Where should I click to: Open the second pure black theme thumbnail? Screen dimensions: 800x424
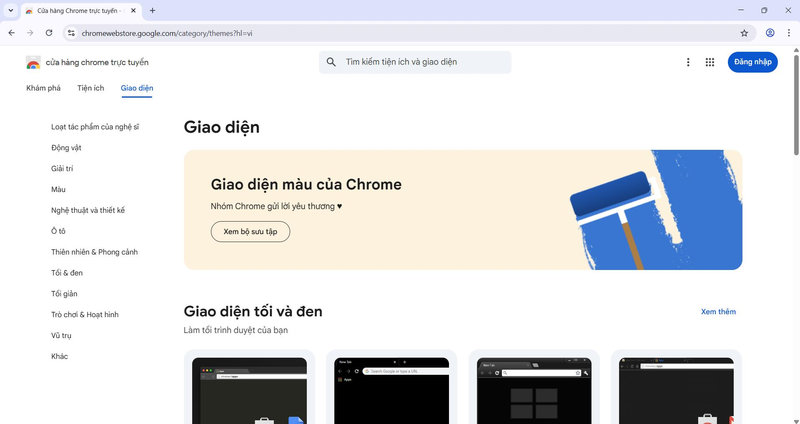pos(392,390)
